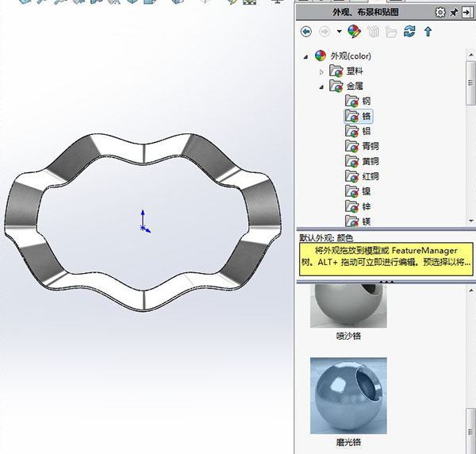The width and height of the screenshot is (476, 454).
Task: Click the yellow drag-appearance hint box
Action: coord(386,259)
